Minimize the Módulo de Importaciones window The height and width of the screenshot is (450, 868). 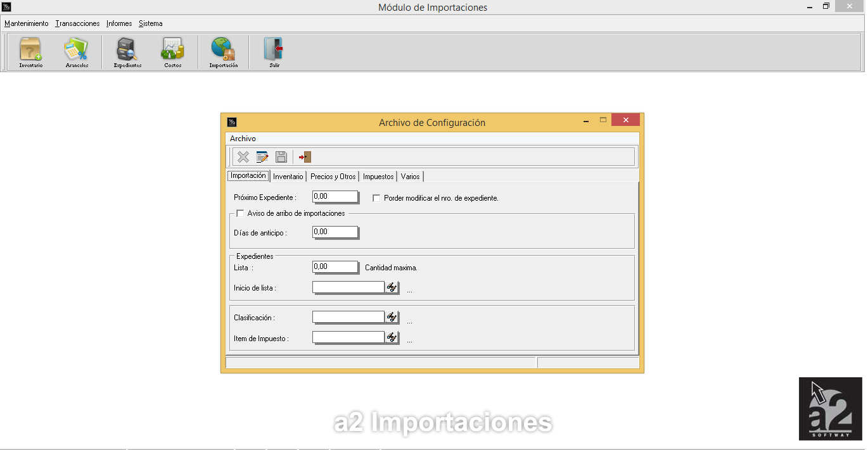pos(809,6)
